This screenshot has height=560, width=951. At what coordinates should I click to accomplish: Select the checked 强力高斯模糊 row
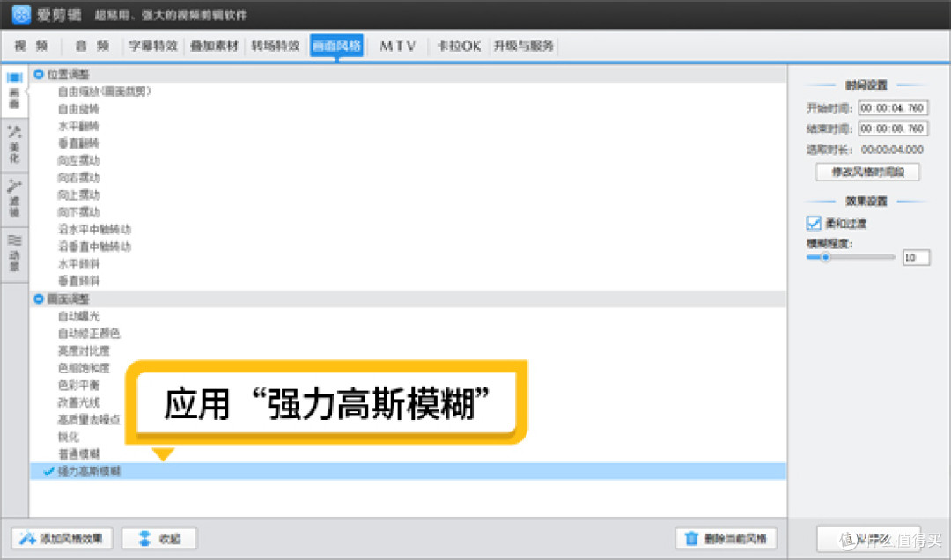[x=409, y=471]
